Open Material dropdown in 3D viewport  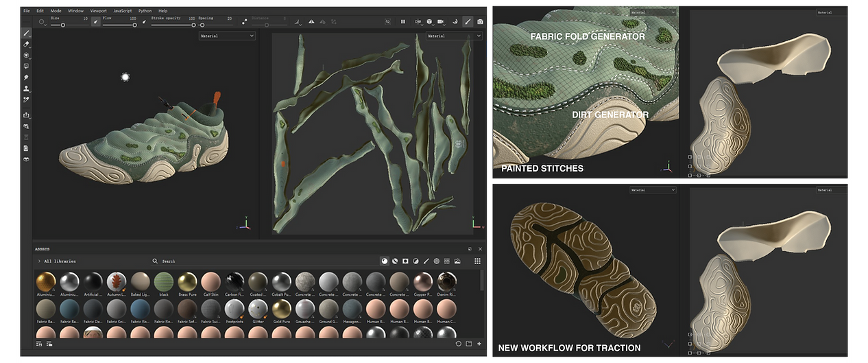pos(227,36)
